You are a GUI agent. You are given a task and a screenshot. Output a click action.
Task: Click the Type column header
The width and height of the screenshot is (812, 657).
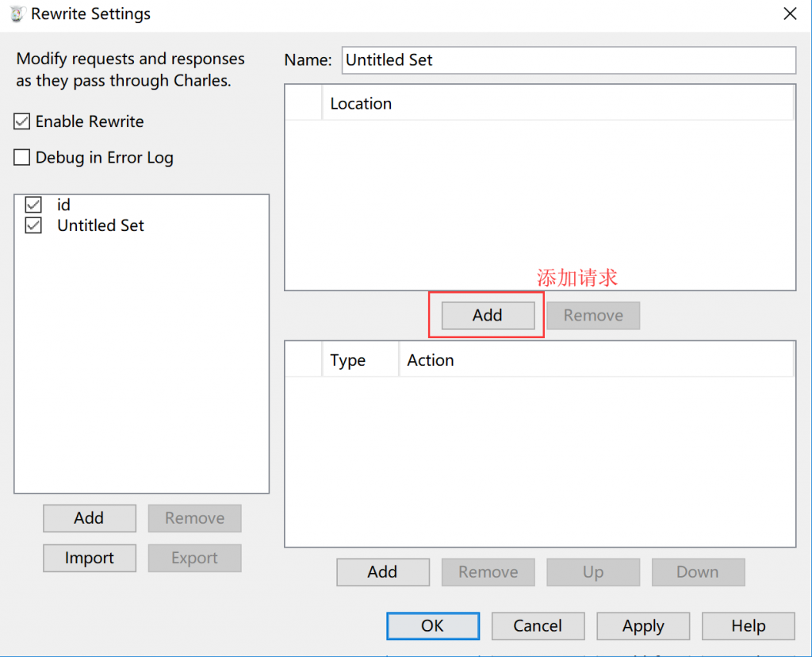point(361,360)
